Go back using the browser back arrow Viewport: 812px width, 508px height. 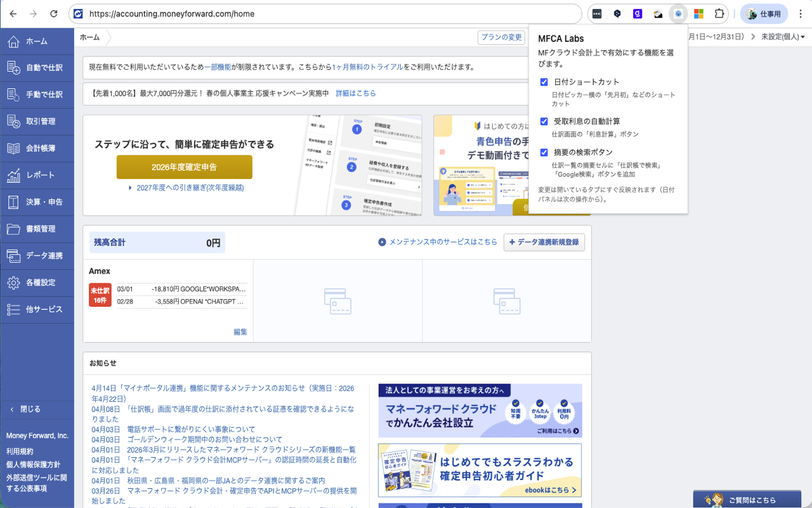pos(13,13)
